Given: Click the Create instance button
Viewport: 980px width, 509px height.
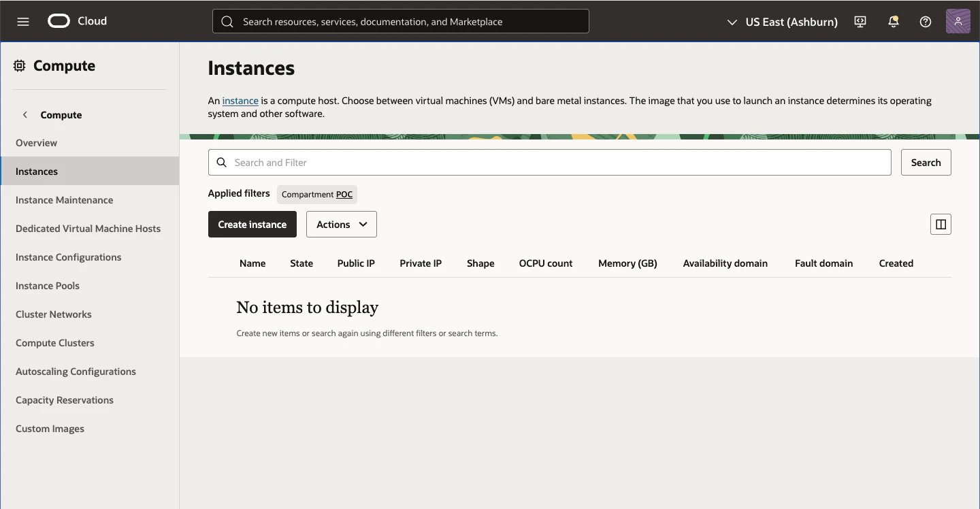Looking at the screenshot, I should pos(252,225).
